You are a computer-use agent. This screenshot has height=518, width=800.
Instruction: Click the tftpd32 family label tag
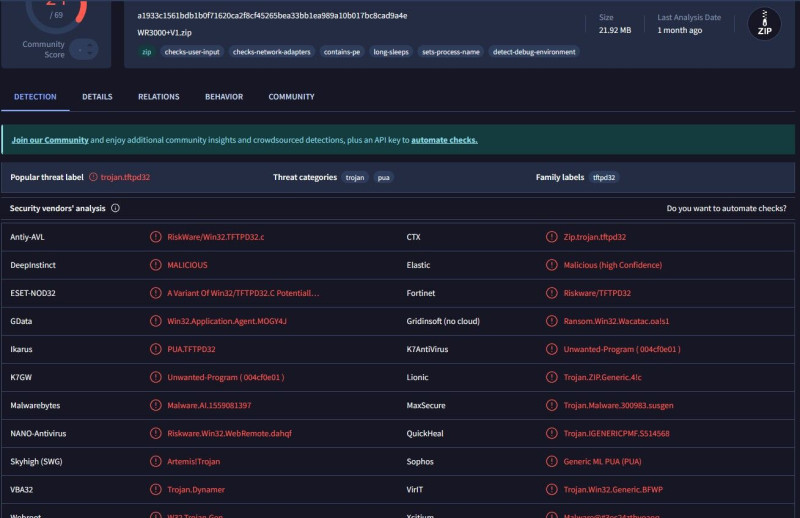pyautogui.click(x=604, y=178)
